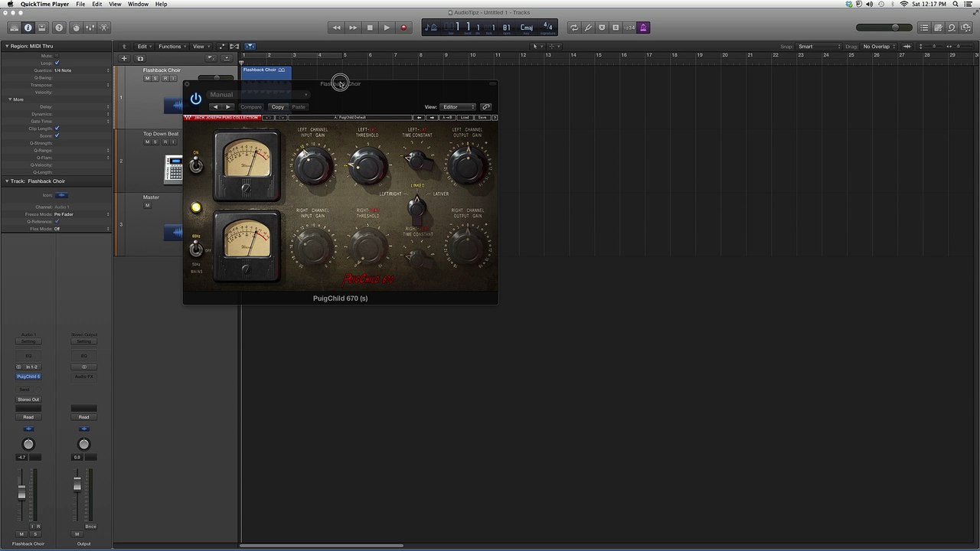This screenshot has height=551, width=980.
Task: Click Stereo Out output slot
Action: (x=28, y=399)
